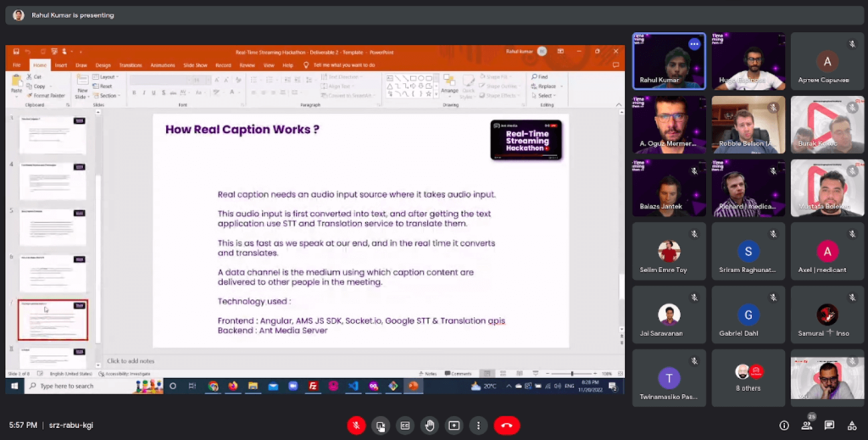Click Copy in the Clipboard group
This screenshot has width=868, height=440.
[36, 86]
